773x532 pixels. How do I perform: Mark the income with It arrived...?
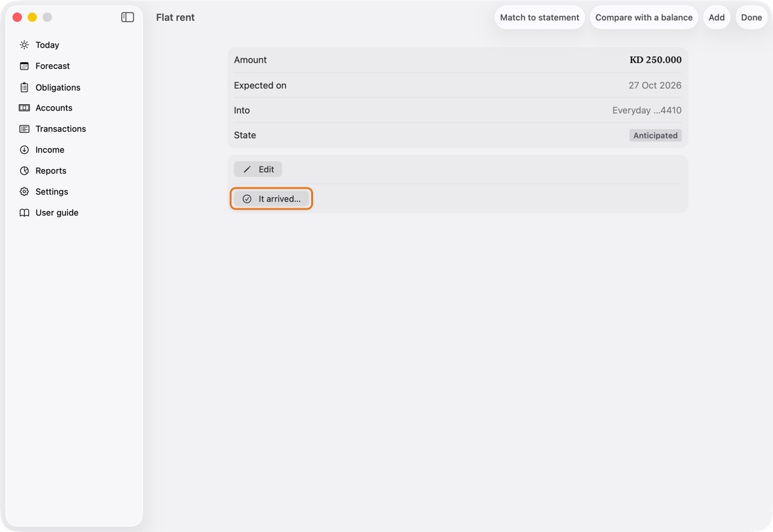coord(271,199)
